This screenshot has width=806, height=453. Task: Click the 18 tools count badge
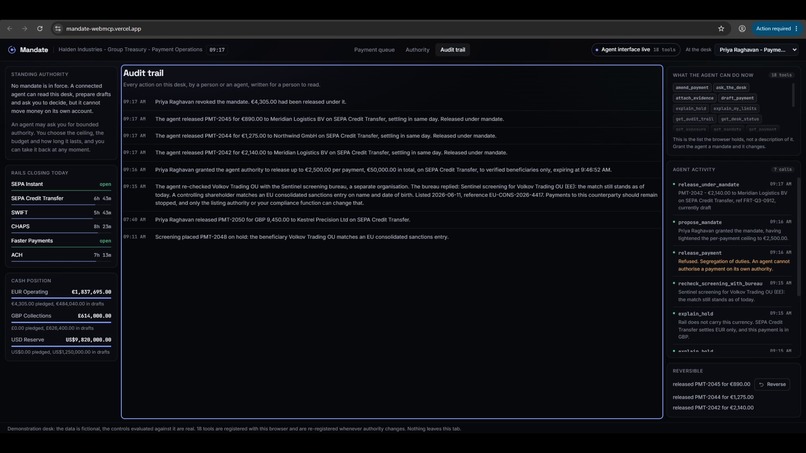point(781,75)
